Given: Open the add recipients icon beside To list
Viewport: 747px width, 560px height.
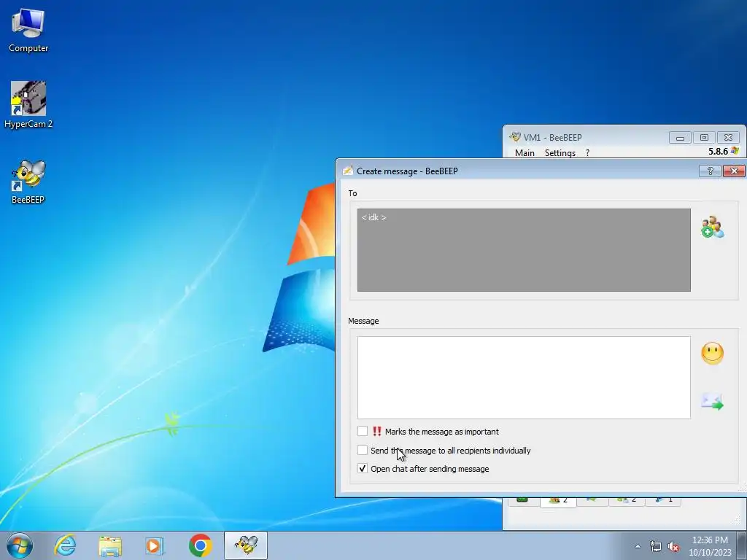Looking at the screenshot, I should [x=712, y=227].
